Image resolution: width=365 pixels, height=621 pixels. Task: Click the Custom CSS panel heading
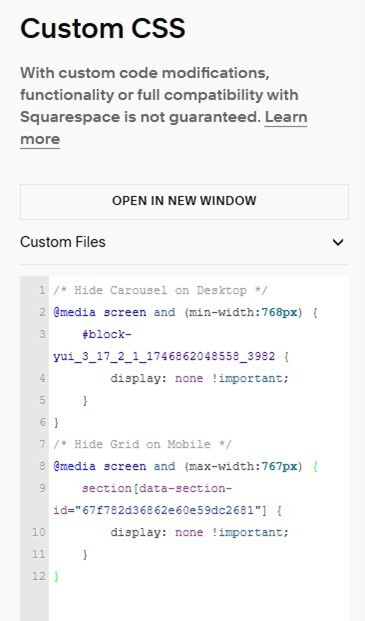(103, 29)
